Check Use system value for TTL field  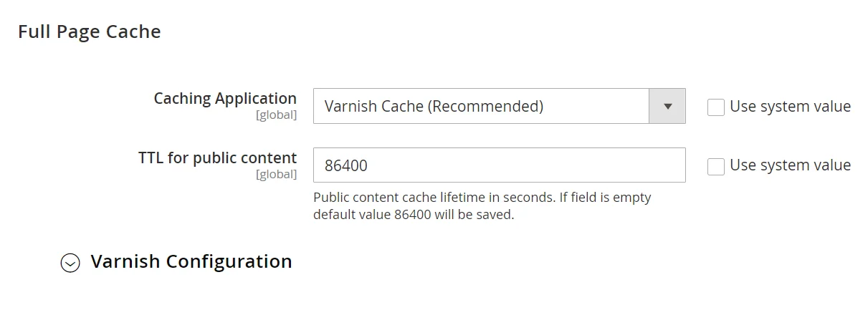click(715, 166)
